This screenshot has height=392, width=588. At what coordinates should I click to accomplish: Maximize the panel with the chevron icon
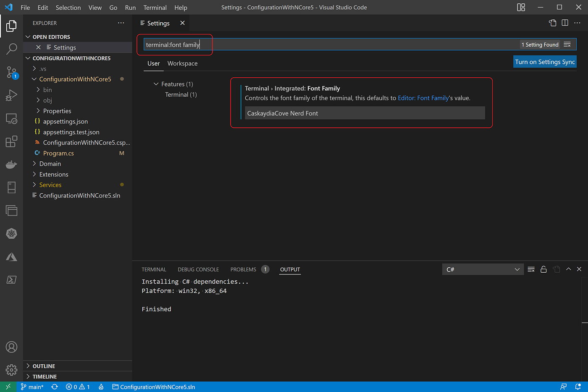pyautogui.click(x=568, y=269)
